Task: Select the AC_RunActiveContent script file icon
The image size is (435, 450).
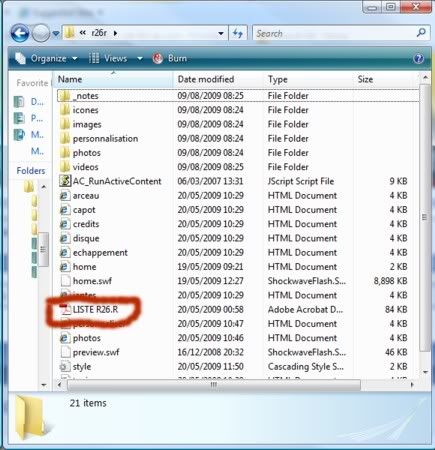Action: [65, 181]
